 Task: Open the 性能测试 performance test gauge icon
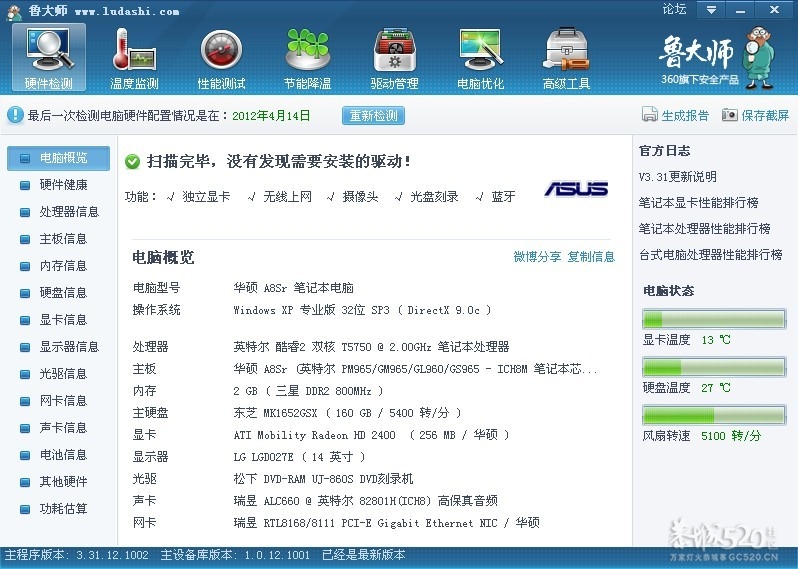221,58
